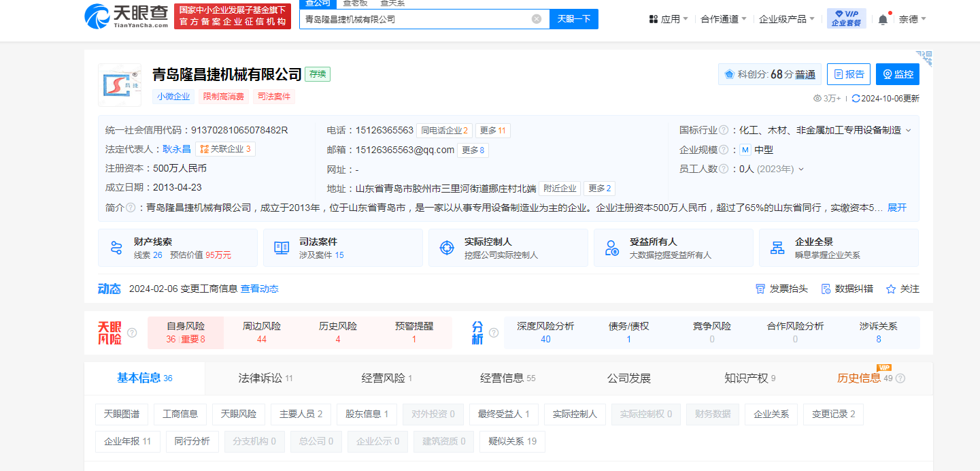Expand the 应用 apps dropdown
This screenshot has width=980, height=471.
click(669, 19)
